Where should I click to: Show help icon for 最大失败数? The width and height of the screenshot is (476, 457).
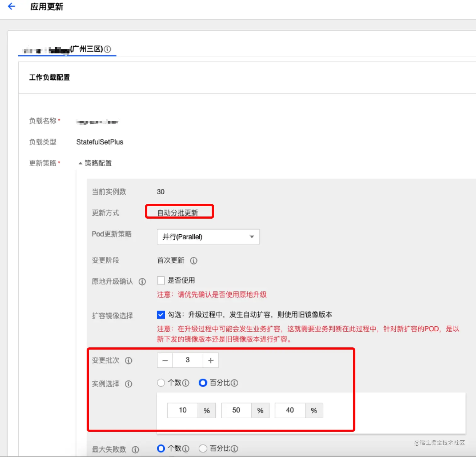135,450
